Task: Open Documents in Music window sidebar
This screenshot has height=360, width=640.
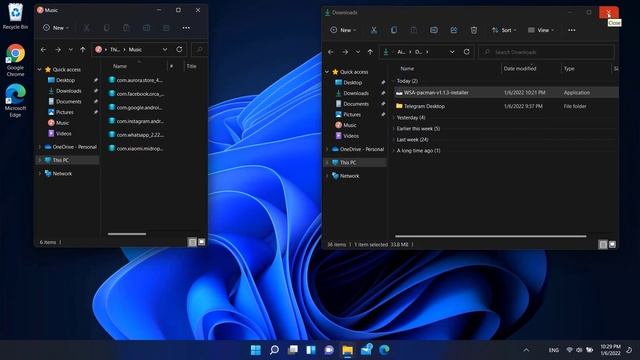Action: click(69, 102)
